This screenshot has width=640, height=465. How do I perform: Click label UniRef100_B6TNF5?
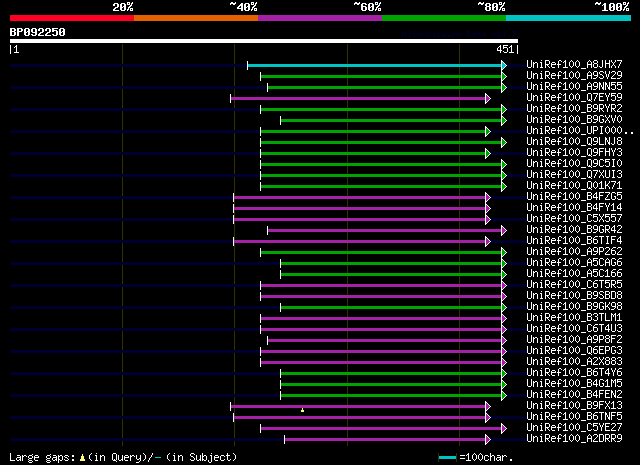click(574, 417)
